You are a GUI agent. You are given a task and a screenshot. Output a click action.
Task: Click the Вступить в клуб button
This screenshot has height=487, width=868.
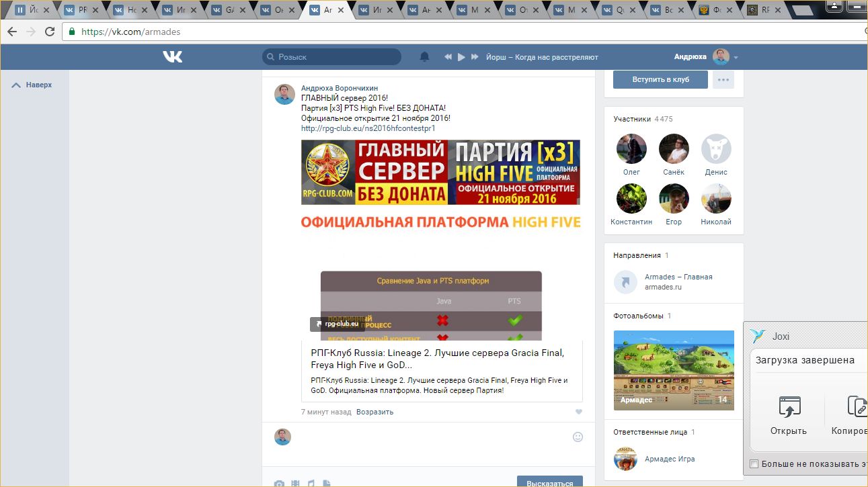point(660,79)
